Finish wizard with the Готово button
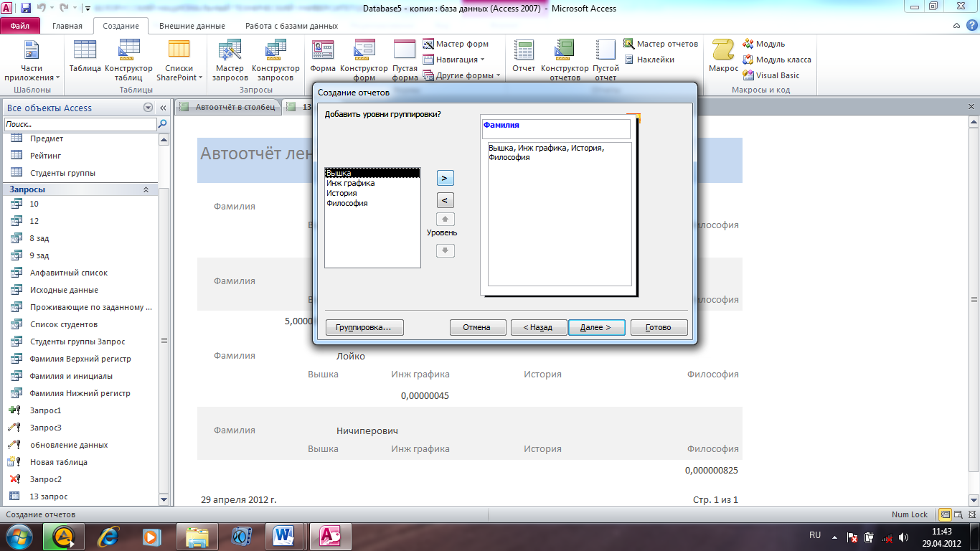This screenshot has height=551, width=980. (659, 327)
